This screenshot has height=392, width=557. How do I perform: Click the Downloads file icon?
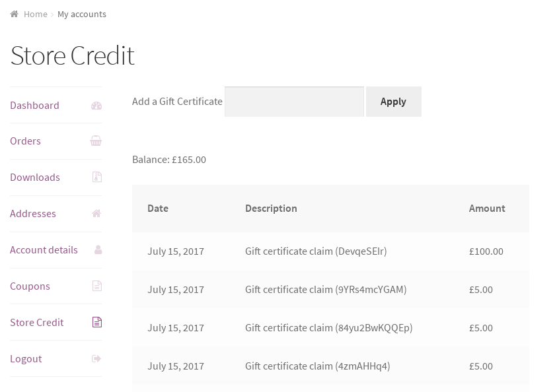(97, 177)
